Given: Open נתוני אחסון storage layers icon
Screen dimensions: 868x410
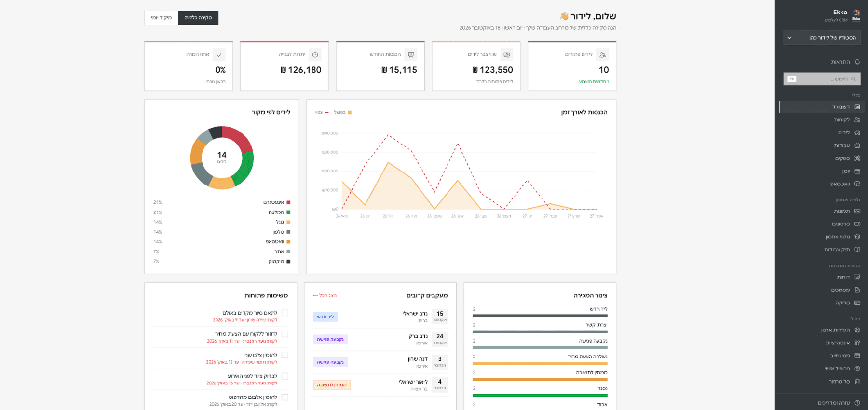Looking at the screenshot, I should pos(857,237).
